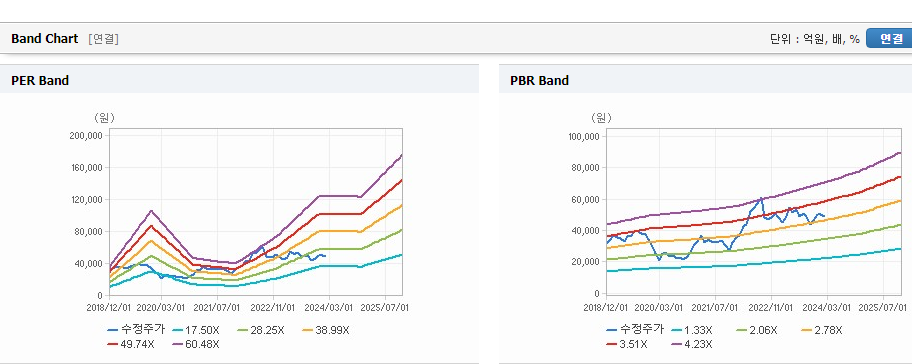Screen dimensions: 912x364
Task: Click 2024/03/01 x-axis label in PER chart
Action: point(329,307)
